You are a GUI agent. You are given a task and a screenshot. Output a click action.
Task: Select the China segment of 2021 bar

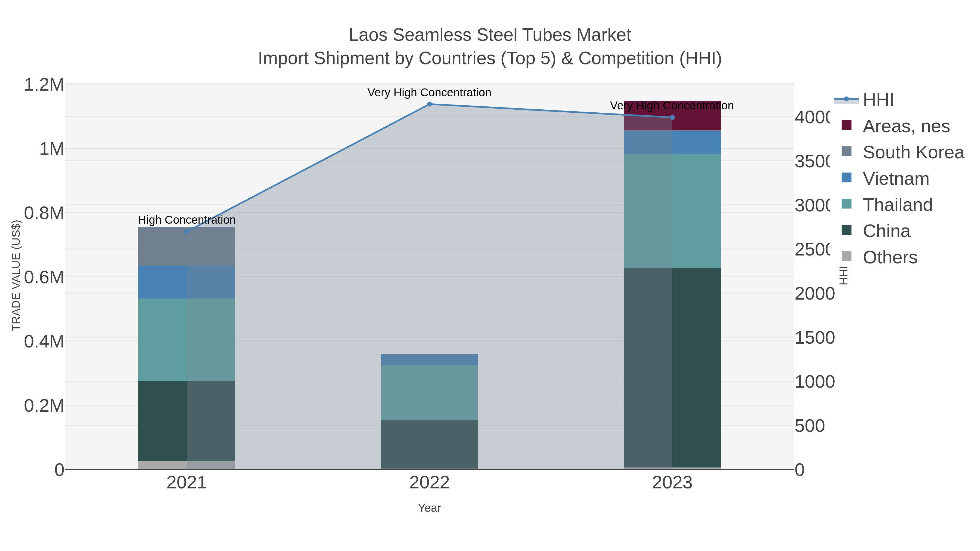click(186, 421)
